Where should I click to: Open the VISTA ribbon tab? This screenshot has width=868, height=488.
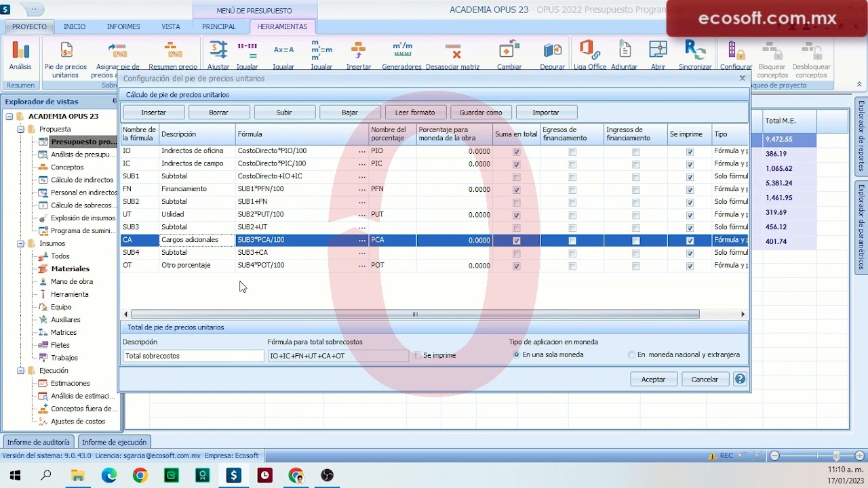(x=171, y=26)
